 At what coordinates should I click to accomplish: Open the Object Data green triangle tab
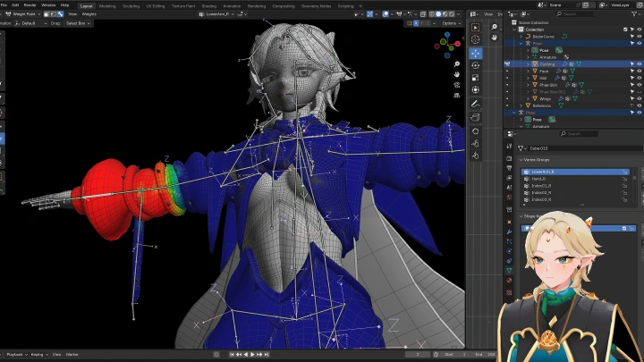point(509,271)
